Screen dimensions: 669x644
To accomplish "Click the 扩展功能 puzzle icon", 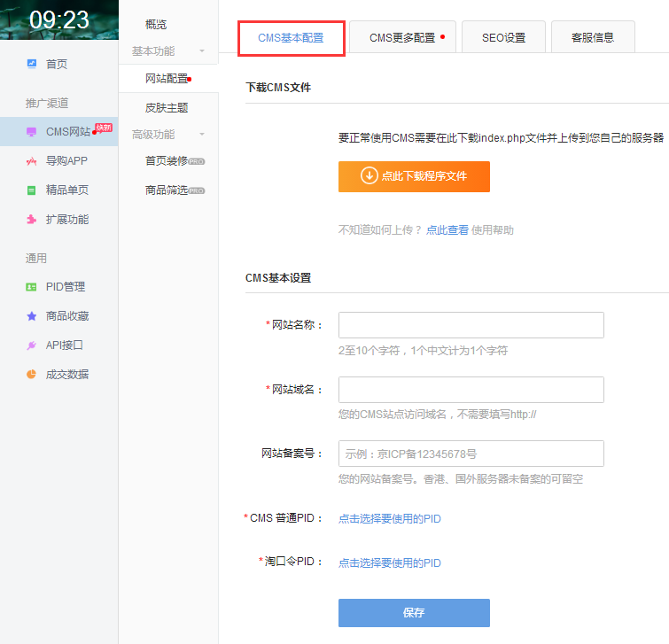I will point(32,220).
